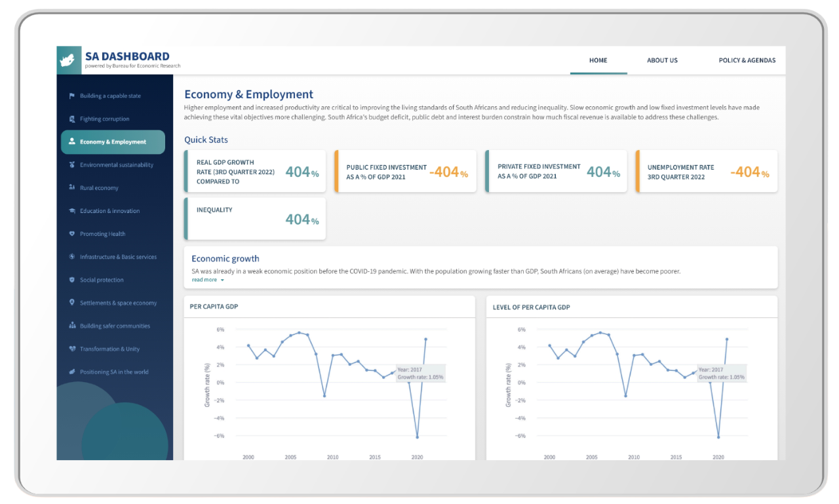Viewport: 839px width, 504px height.
Task: Click the icon beside Transformation & Unity
Action: (x=72, y=349)
